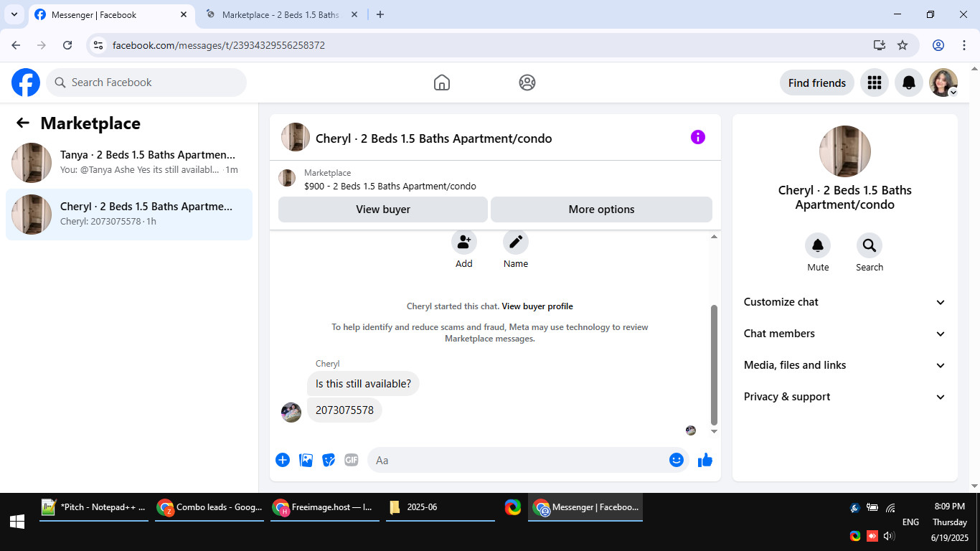Screen dimensions: 980x551
Task: Search in conversation
Action: (870, 246)
